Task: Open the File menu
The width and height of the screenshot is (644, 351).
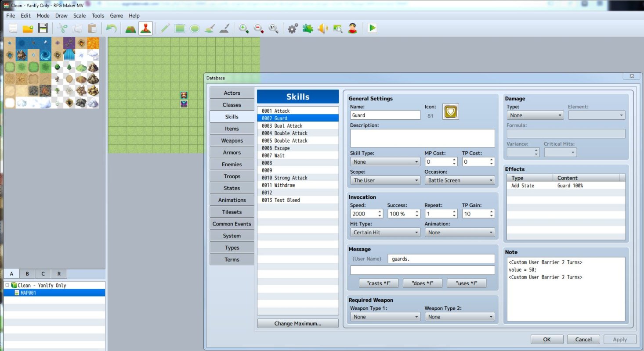Action: 11,16
